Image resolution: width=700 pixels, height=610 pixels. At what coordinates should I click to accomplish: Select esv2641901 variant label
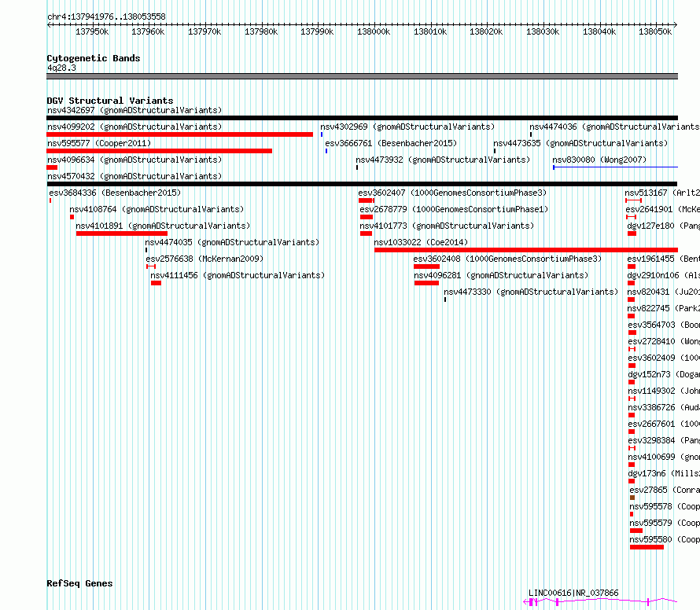662,209
